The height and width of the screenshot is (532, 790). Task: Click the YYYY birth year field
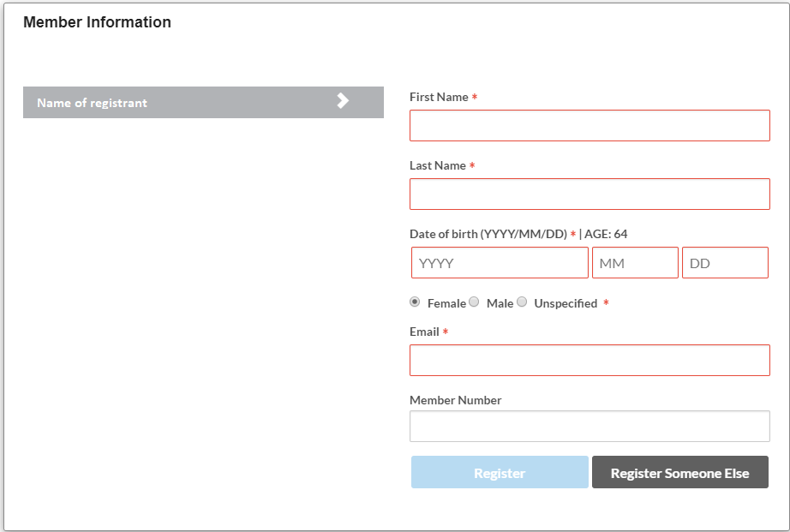(500, 263)
